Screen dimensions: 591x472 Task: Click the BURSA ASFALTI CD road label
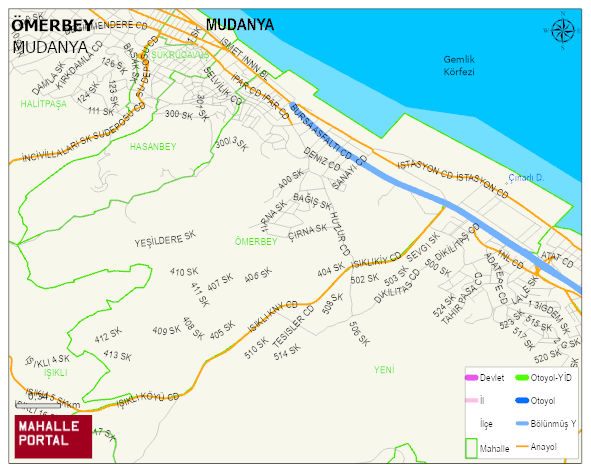[x=321, y=131]
